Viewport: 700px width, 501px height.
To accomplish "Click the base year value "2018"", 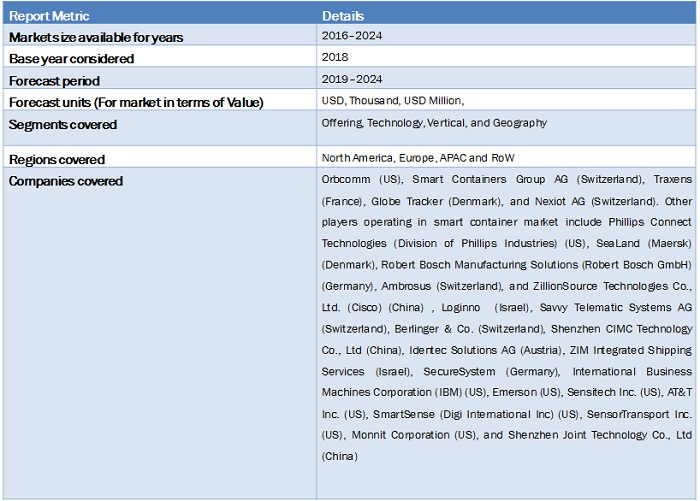I will click(x=335, y=57).
